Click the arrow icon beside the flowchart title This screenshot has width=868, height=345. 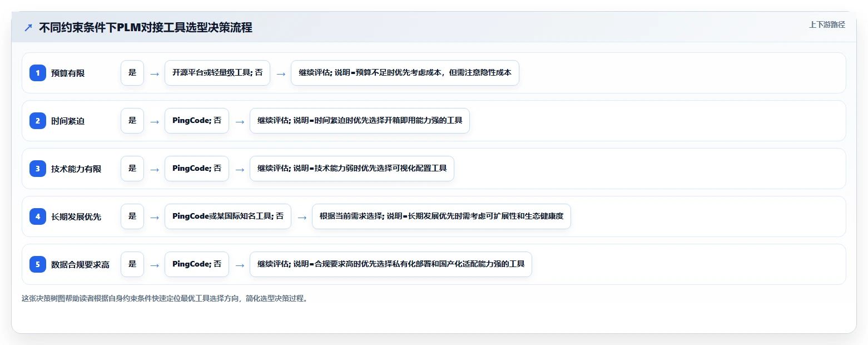28,28
